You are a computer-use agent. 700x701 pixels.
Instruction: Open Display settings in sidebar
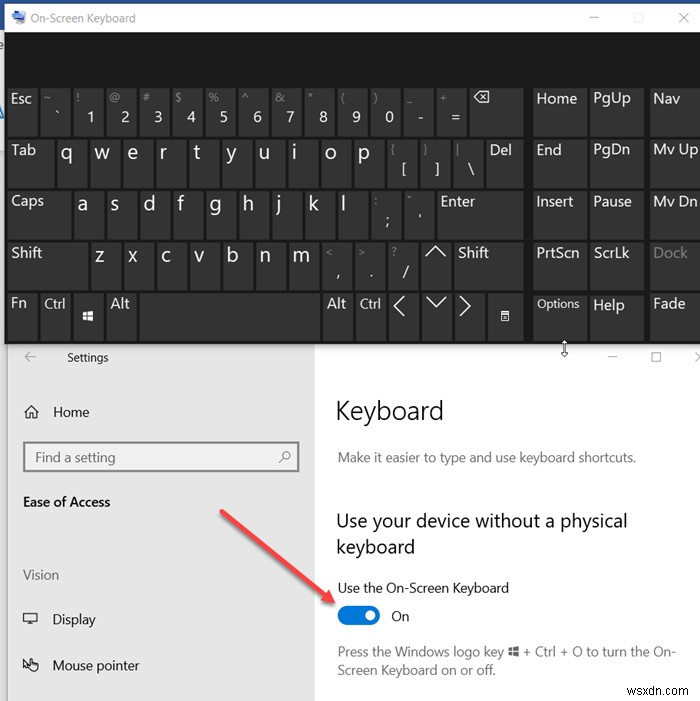pyautogui.click(x=74, y=619)
